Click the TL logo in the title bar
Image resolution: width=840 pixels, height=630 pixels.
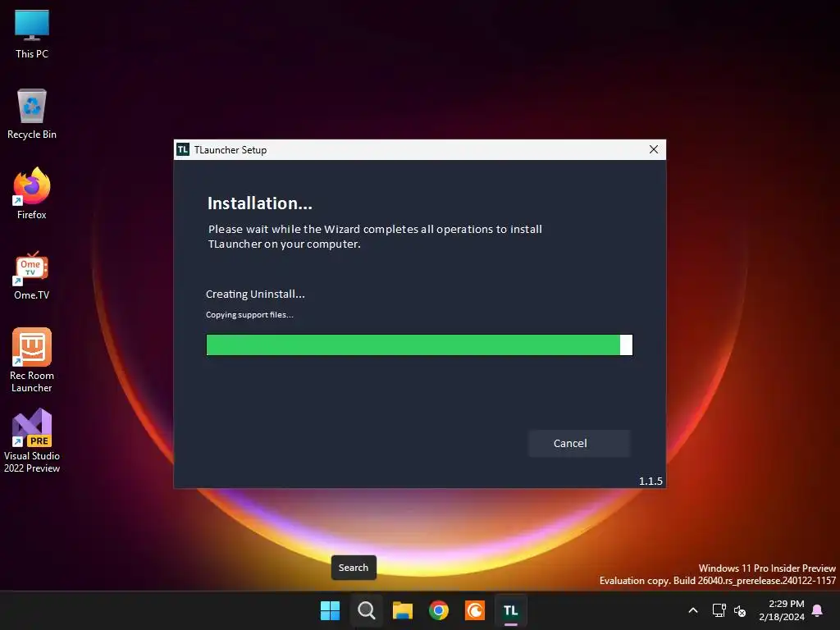[x=183, y=149]
